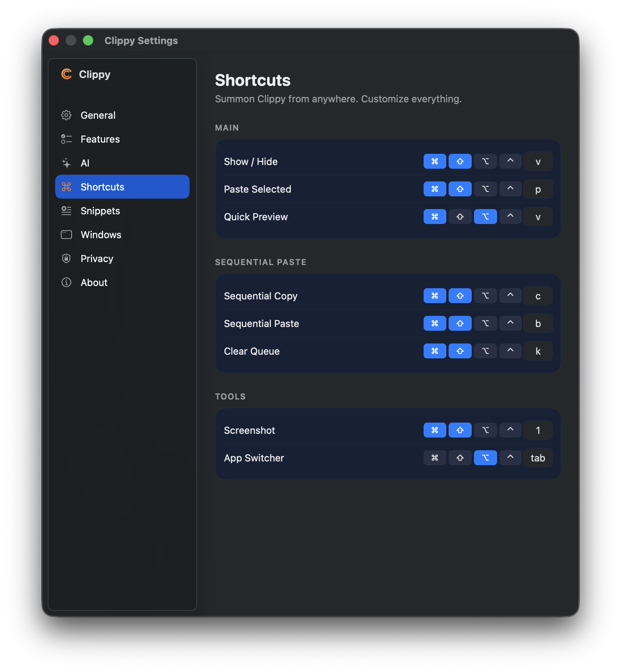Toggle Shift modifier for Sequential Copy
The width and height of the screenshot is (621, 672).
(x=460, y=296)
